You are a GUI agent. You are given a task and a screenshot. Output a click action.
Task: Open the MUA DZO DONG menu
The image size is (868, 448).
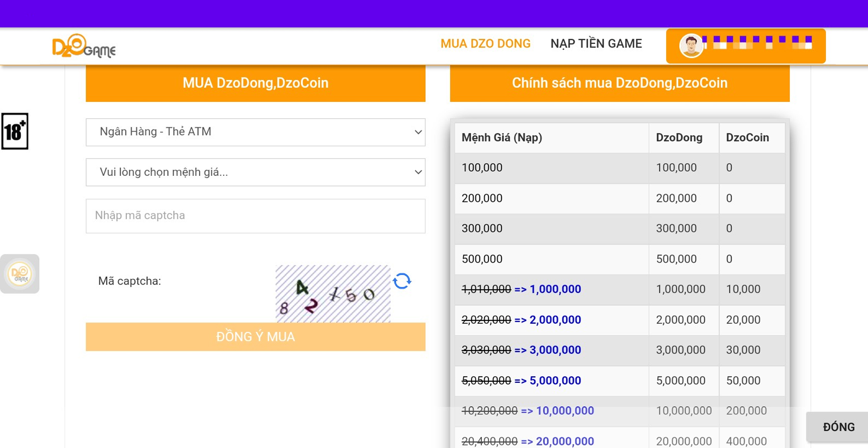point(485,44)
